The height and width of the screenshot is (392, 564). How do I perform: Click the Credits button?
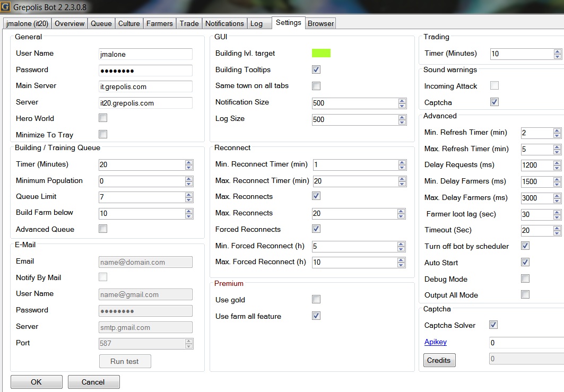pos(439,360)
